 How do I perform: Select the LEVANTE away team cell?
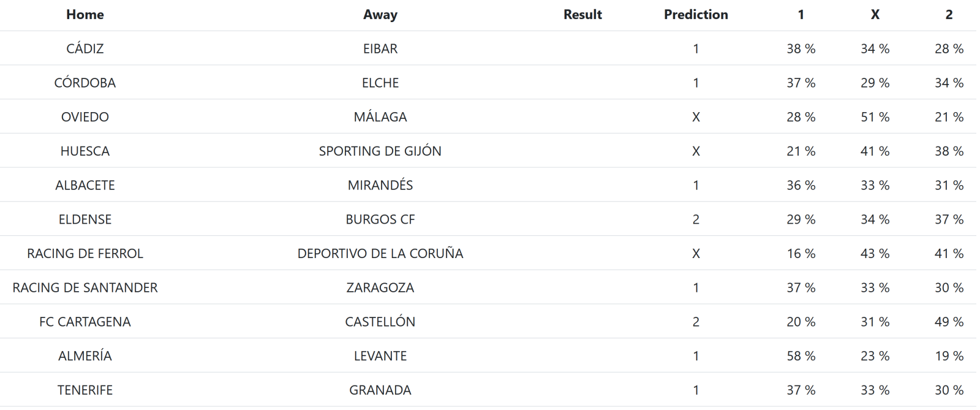click(x=380, y=356)
